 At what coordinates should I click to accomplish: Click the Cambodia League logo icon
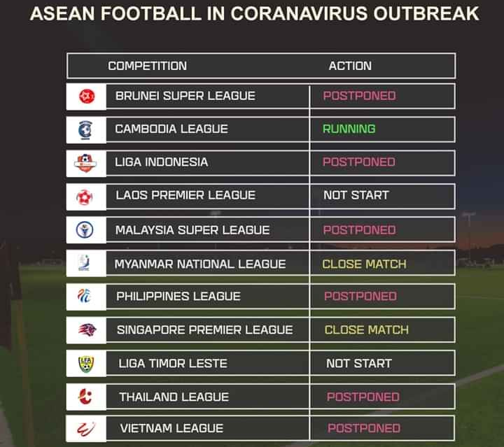(x=86, y=129)
